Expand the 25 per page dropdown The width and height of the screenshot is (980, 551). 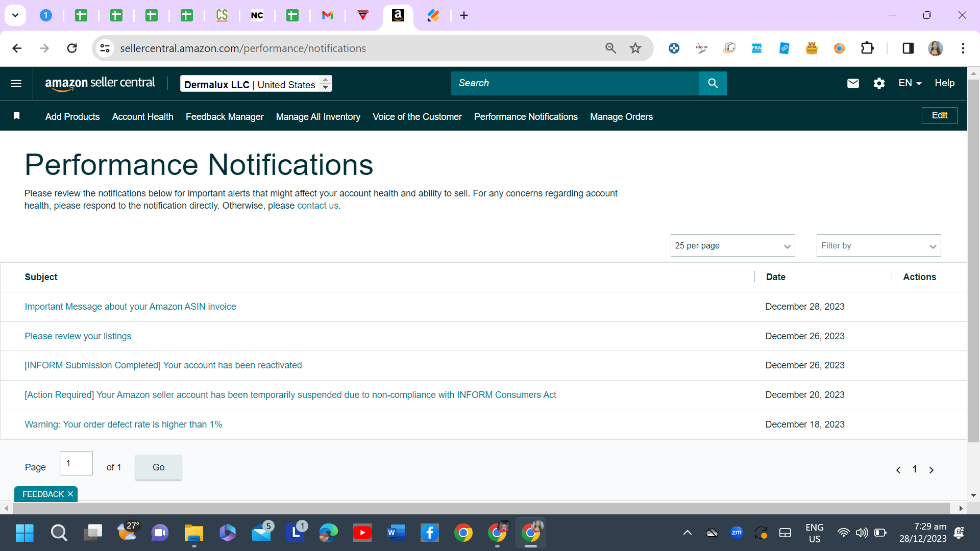point(732,245)
